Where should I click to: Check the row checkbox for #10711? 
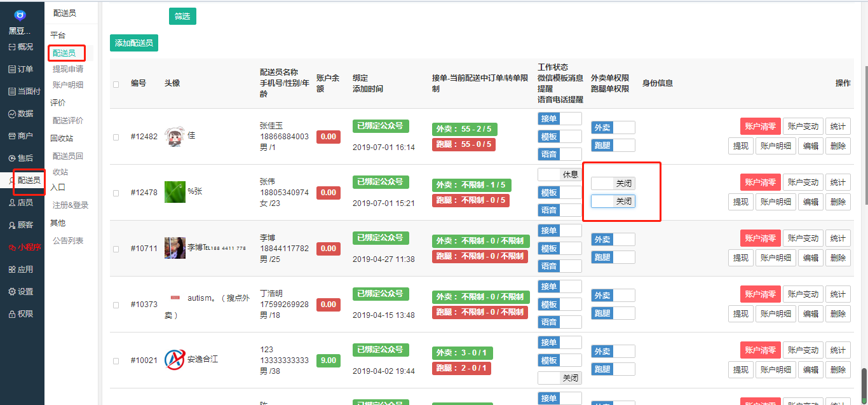(x=116, y=249)
